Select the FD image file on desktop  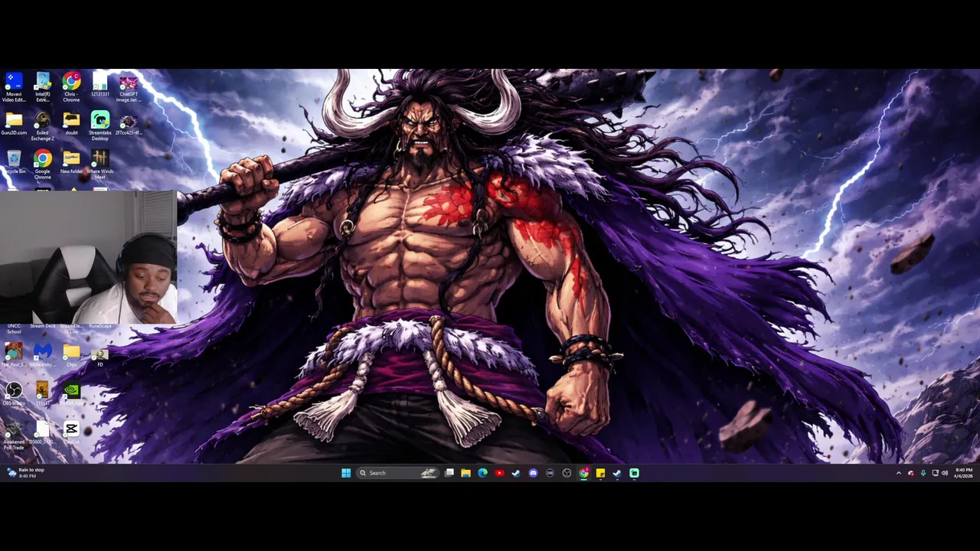[x=100, y=357]
